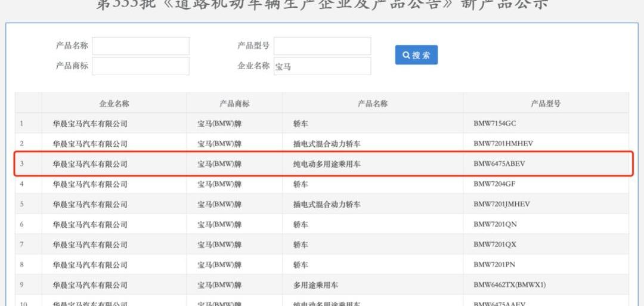Screen dimensions: 644x306
Task: Select model cell BMW7201QN
Action: (495, 224)
